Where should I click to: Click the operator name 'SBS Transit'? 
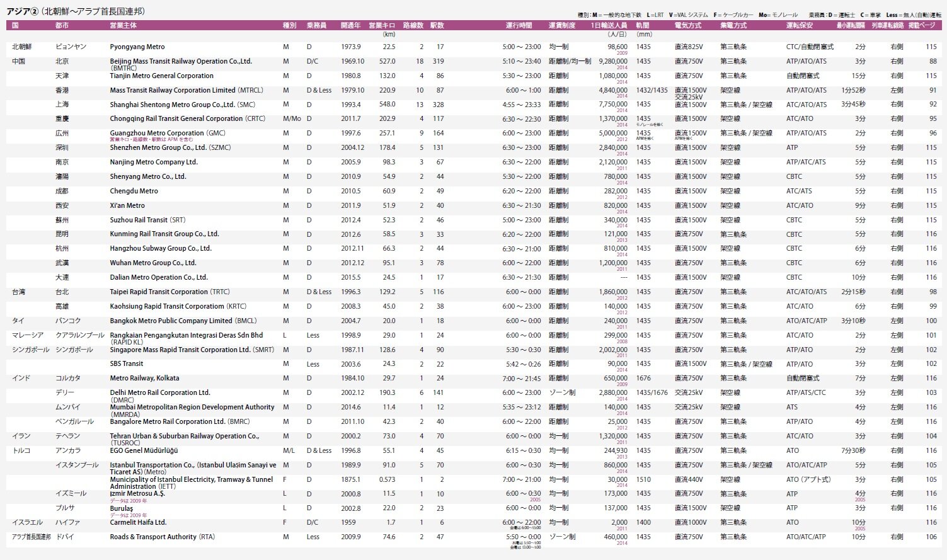coord(127,364)
